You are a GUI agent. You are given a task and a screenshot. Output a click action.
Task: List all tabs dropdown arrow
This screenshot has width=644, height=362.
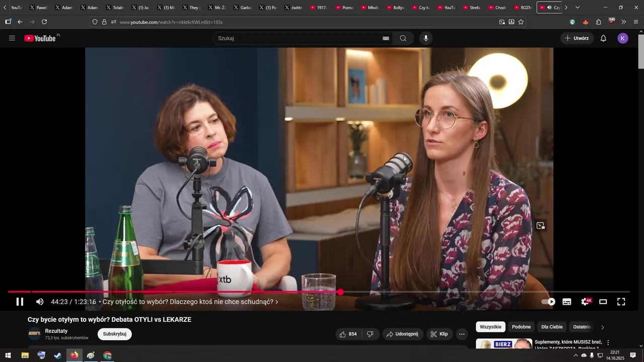point(577,8)
